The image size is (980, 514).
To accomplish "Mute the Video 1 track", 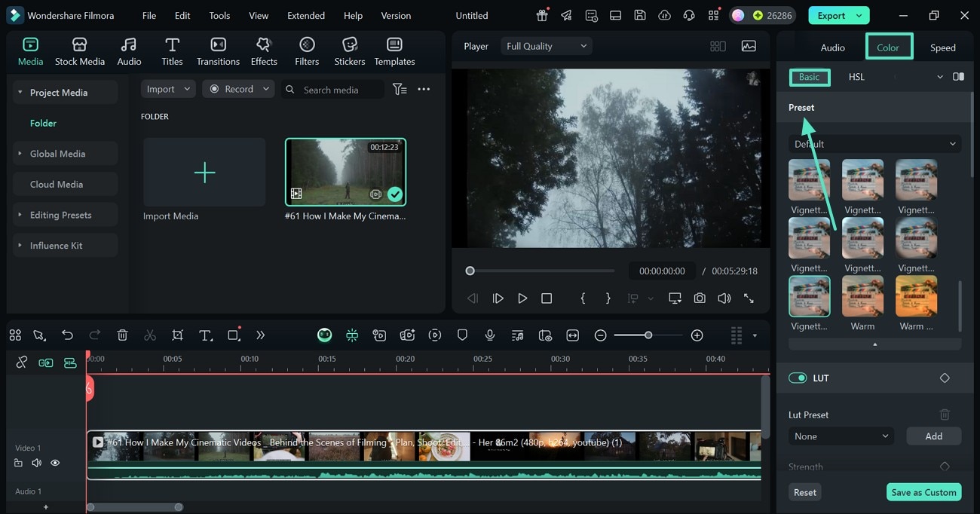I will [36, 463].
